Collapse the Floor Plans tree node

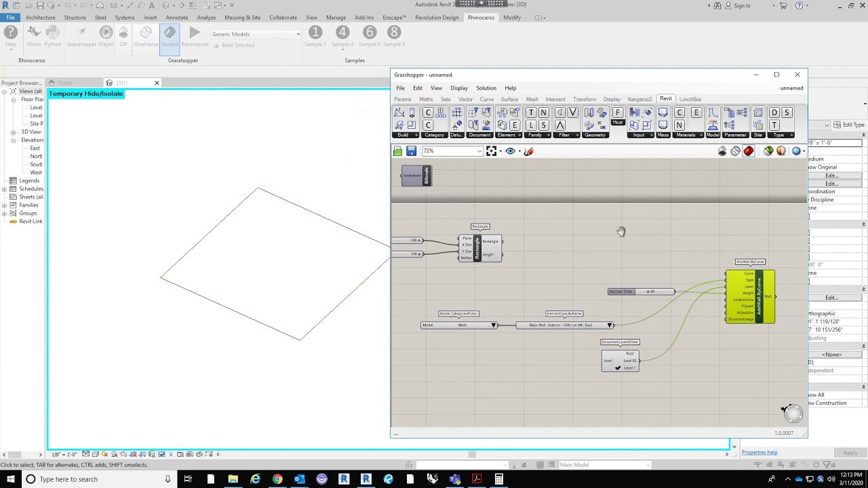tap(13, 100)
